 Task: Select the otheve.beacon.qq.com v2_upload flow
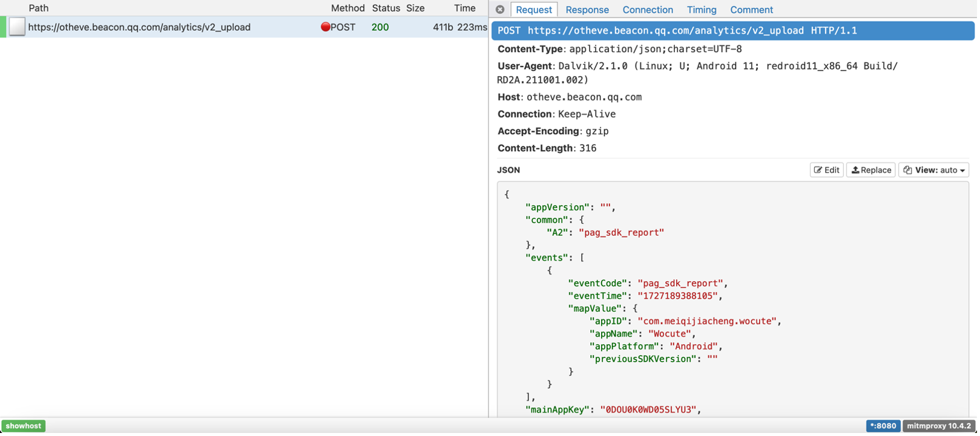coord(139,27)
